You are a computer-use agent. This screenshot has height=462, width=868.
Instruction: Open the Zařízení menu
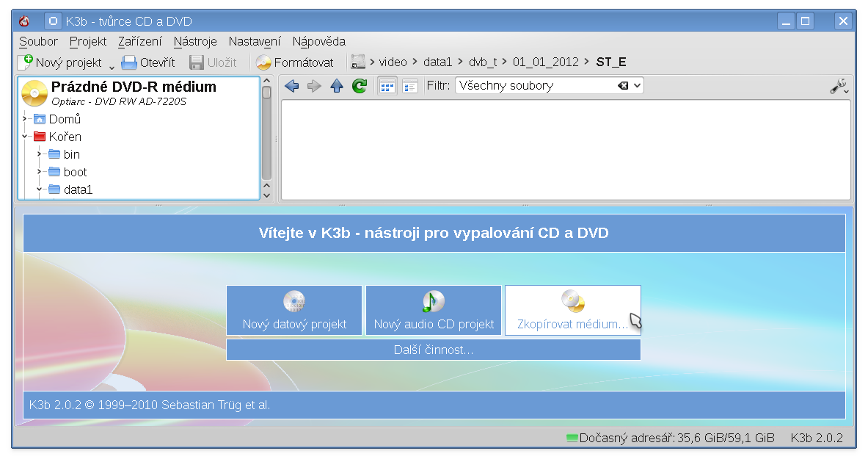(139, 42)
